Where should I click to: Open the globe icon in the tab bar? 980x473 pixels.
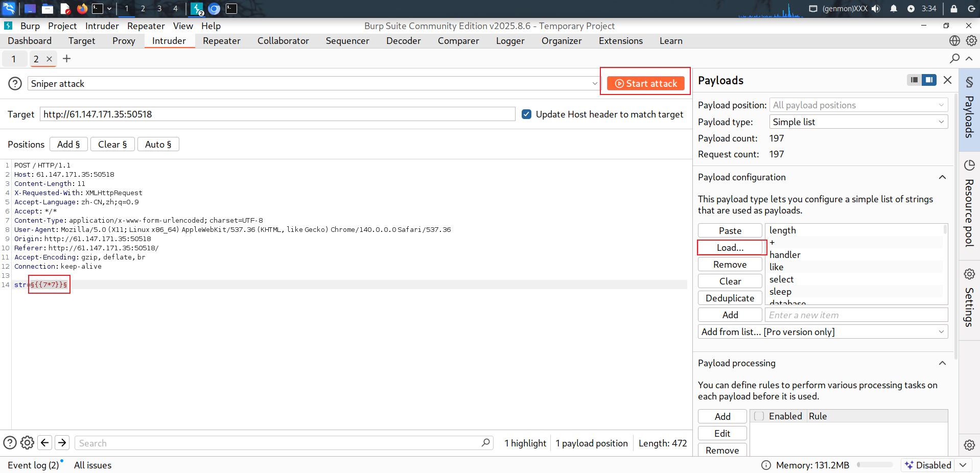(954, 40)
